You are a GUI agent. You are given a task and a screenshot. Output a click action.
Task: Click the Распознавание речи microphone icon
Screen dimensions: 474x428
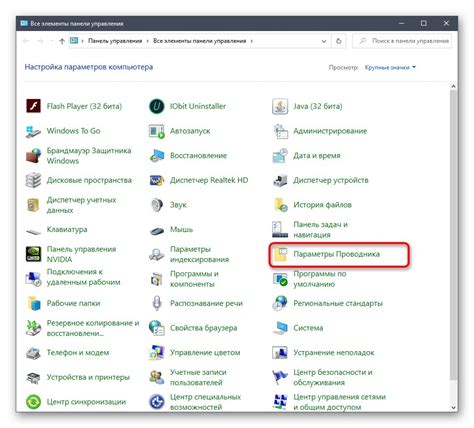[157, 303]
